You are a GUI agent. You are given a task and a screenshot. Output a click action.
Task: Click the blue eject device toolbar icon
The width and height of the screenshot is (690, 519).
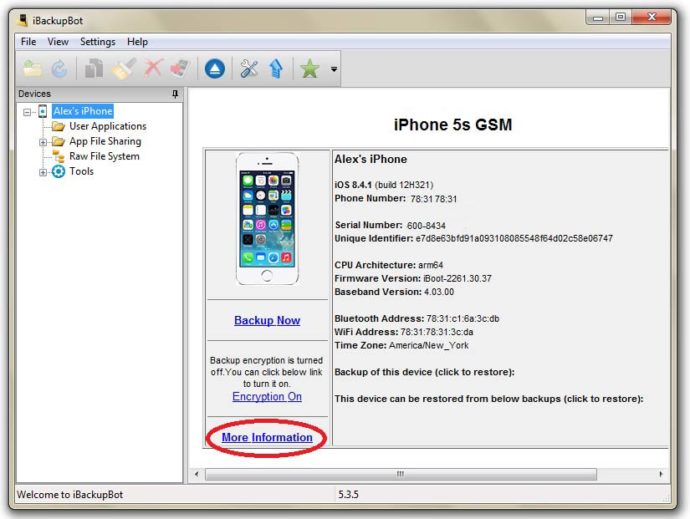click(x=214, y=69)
